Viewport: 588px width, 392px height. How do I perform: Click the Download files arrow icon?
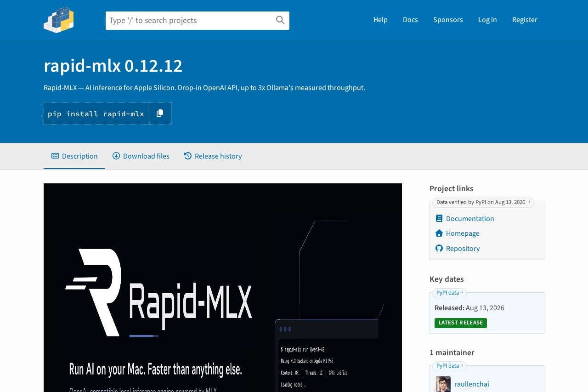(116, 156)
